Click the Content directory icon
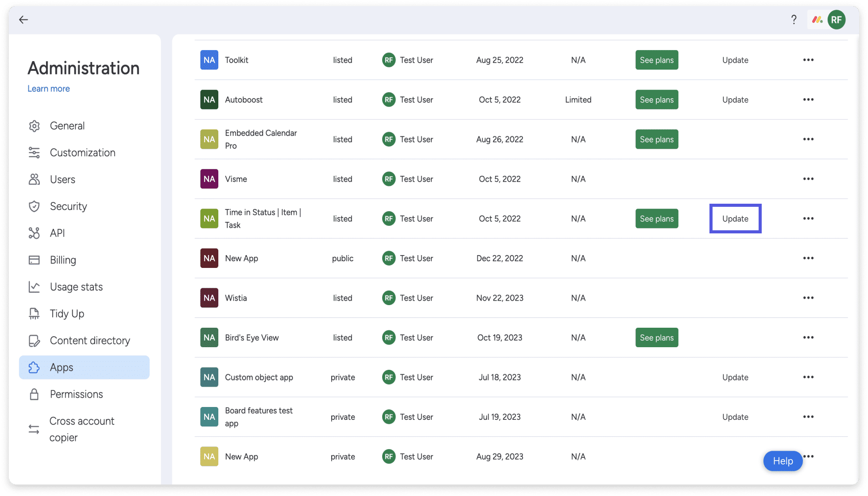This screenshot has height=496, width=868. (x=35, y=341)
